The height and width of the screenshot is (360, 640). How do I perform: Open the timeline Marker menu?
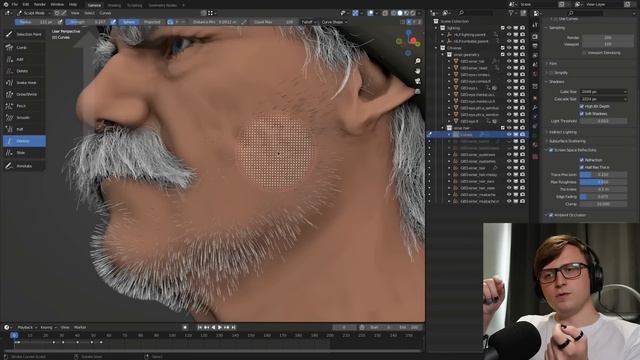(x=80, y=327)
